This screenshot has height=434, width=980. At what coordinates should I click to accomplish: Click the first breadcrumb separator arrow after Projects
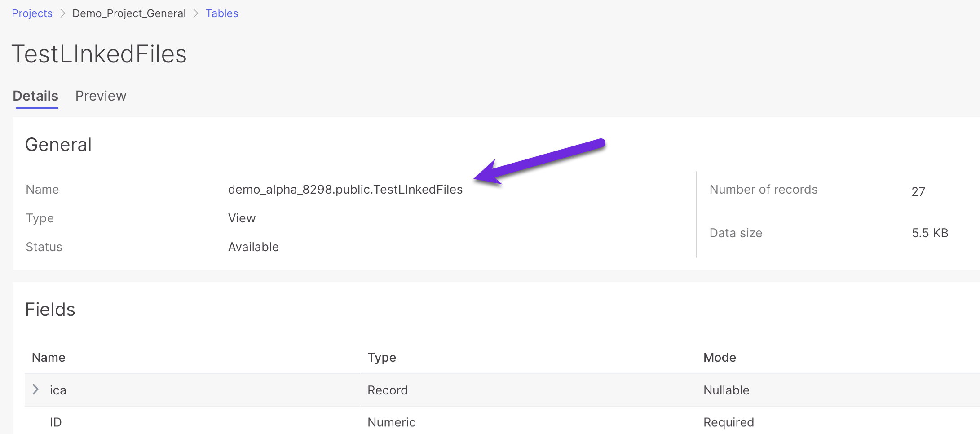63,13
